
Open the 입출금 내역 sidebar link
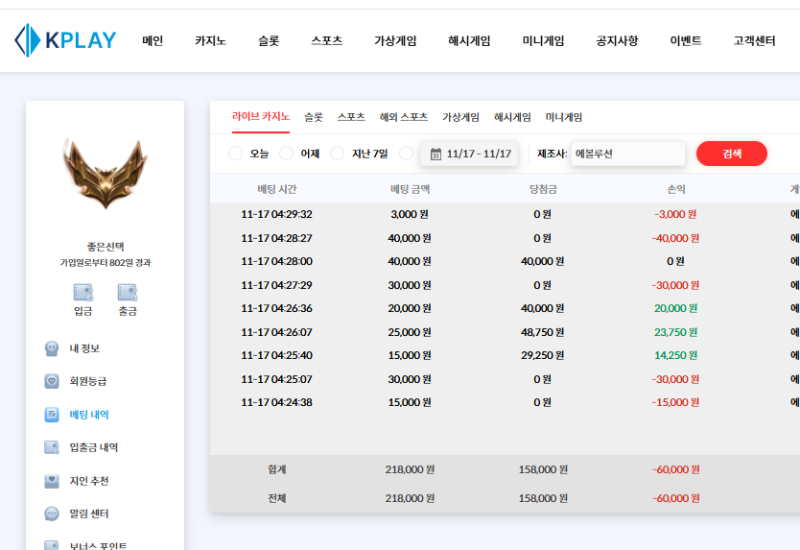[x=94, y=447]
